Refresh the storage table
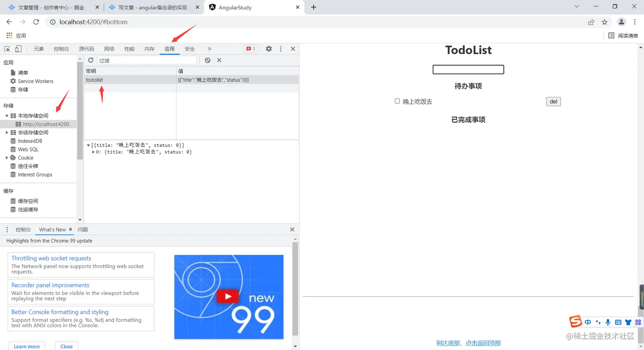Screen dimensions: 644x350 [x=91, y=60]
